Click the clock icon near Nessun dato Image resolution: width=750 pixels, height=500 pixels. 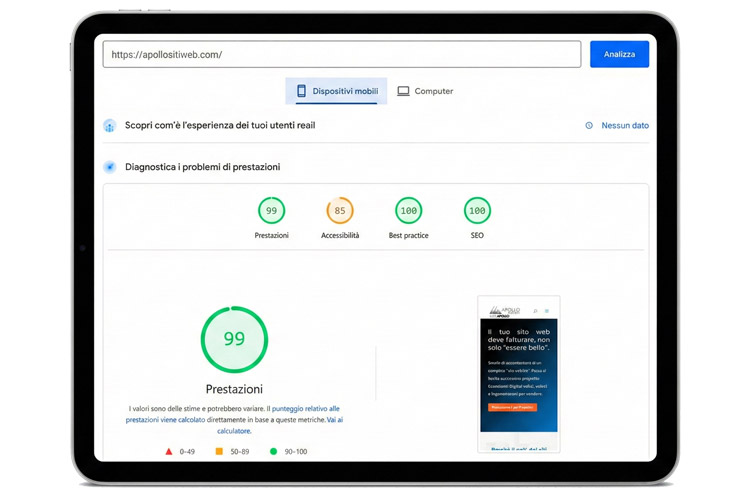pyautogui.click(x=589, y=125)
